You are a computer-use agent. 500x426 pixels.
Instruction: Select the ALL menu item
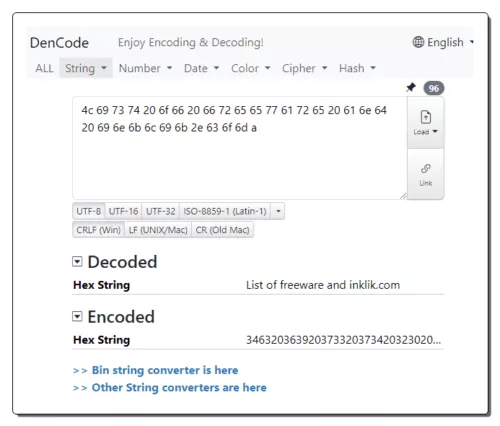coord(44,68)
